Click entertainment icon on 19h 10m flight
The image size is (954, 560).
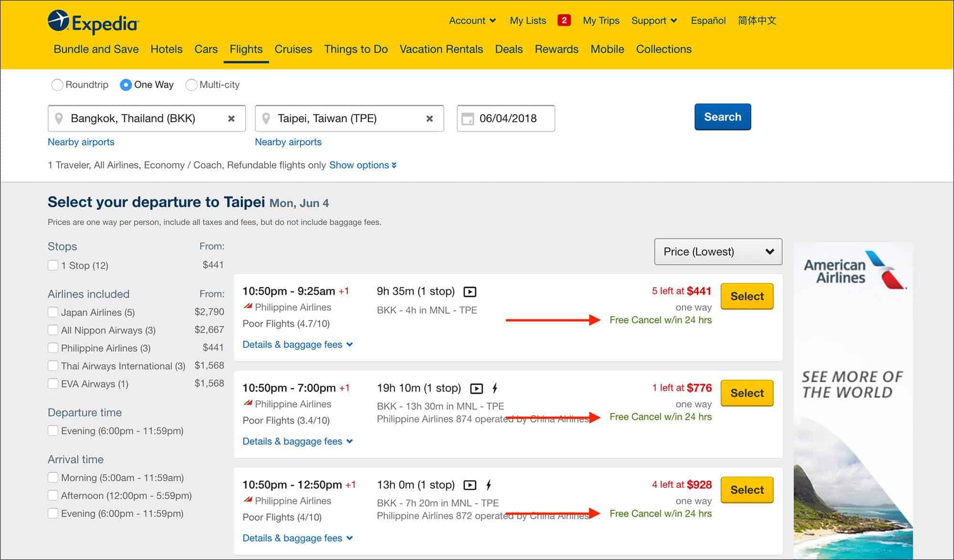click(x=477, y=388)
